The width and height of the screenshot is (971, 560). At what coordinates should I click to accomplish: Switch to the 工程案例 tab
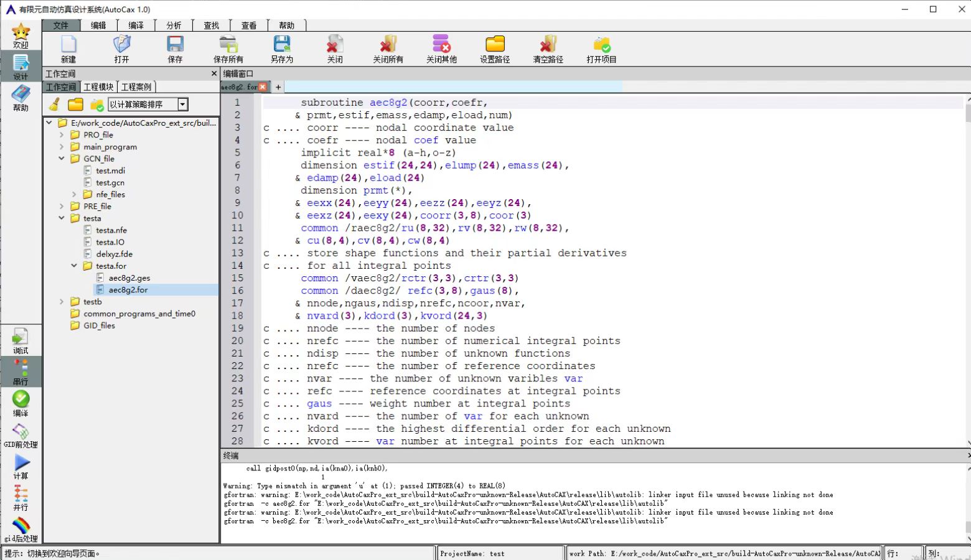coord(136,87)
